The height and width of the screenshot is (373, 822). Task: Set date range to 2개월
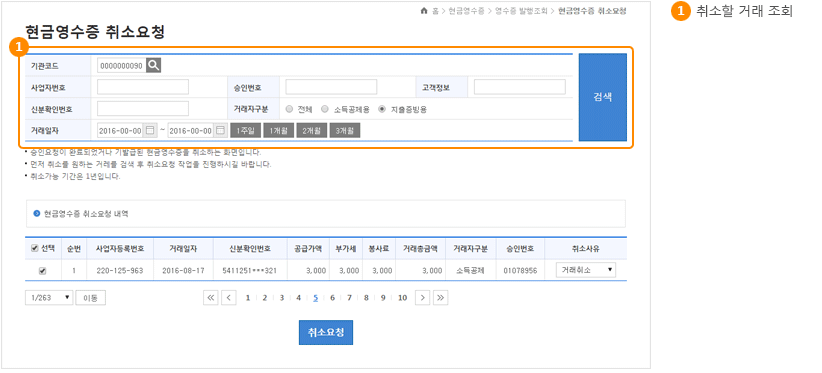(x=311, y=130)
